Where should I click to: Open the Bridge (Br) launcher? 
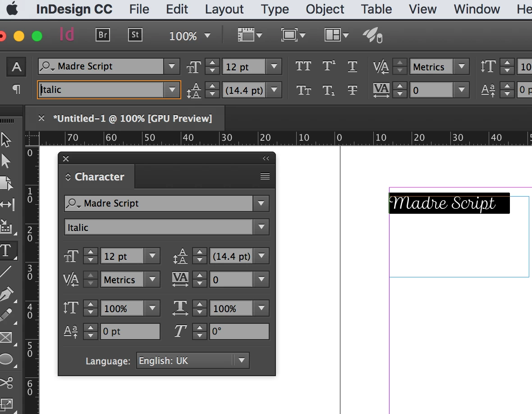pos(103,35)
